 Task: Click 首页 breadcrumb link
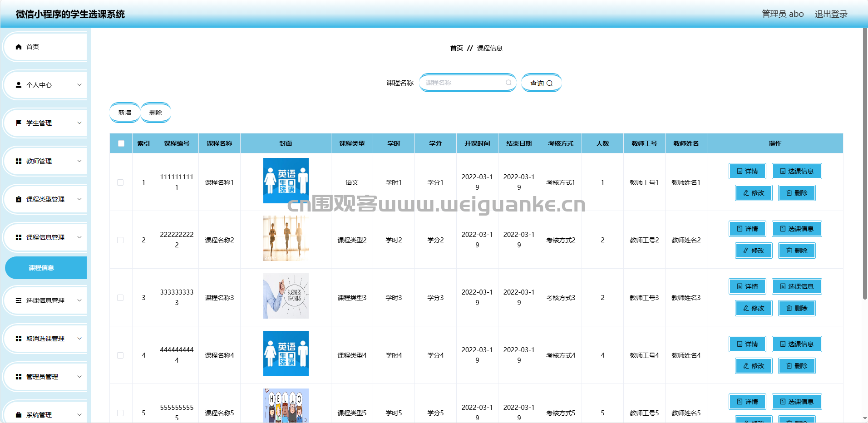coord(457,48)
